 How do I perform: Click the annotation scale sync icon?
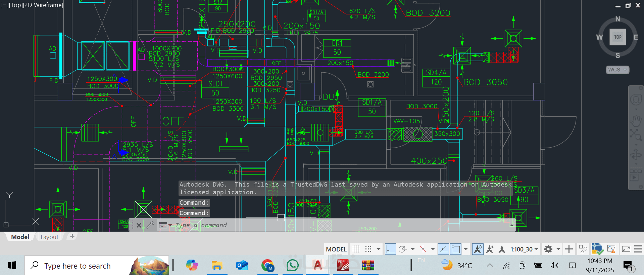tap(502, 249)
